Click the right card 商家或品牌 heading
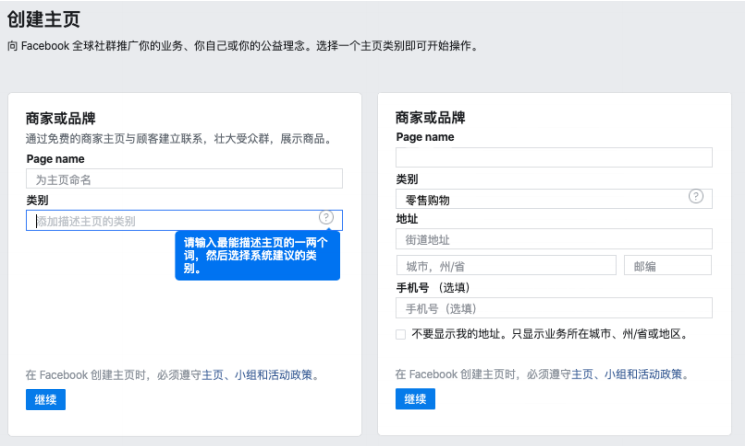 (x=430, y=117)
